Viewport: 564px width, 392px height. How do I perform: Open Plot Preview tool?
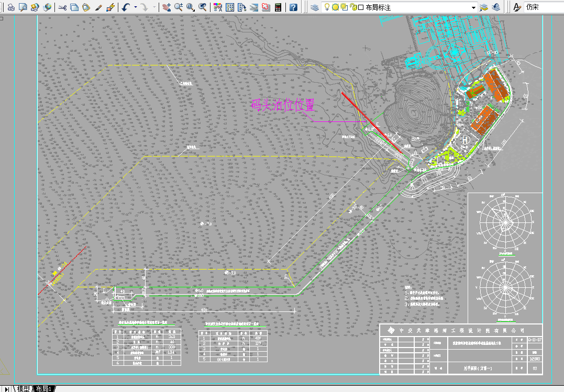click(x=23, y=7)
